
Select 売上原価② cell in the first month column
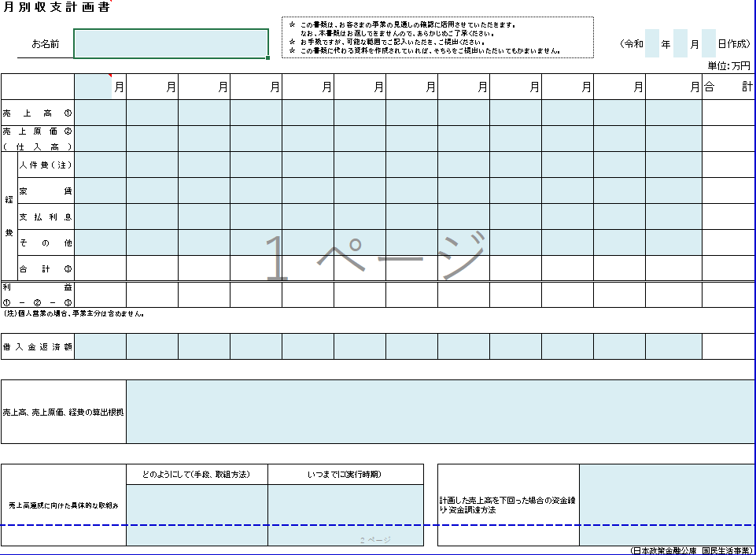[x=100, y=139]
